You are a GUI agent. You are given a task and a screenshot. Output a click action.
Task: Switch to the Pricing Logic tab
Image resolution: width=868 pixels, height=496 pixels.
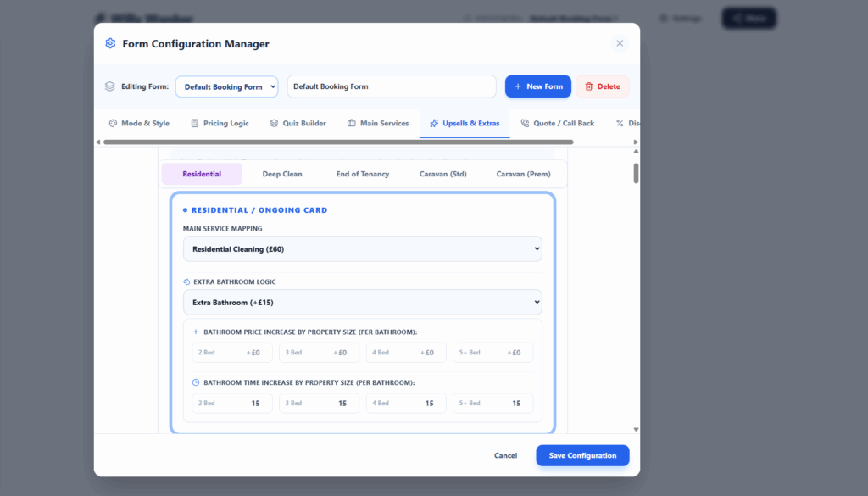click(220, 124)
